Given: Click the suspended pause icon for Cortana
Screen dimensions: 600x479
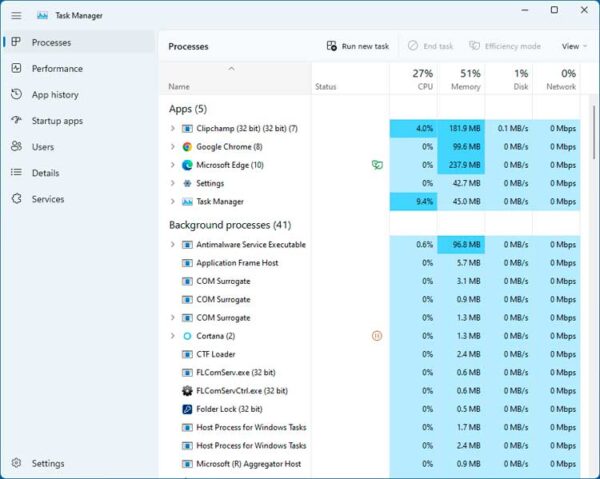Looking at the screenshot, I should click(377, 336).
